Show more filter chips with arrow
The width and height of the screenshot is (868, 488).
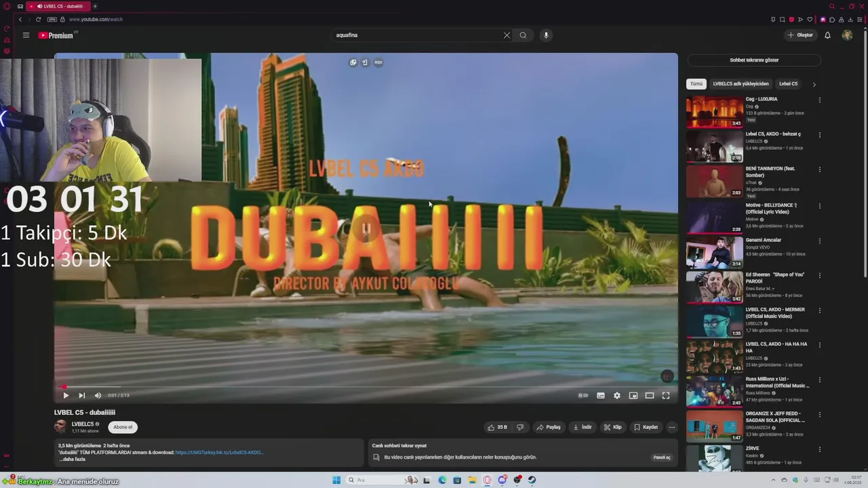[814, 84]
